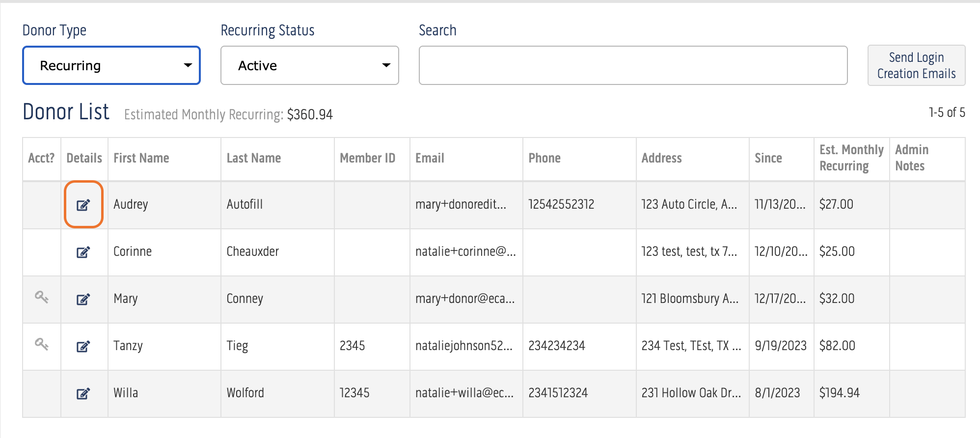The height and width of the screenshot is (438, 980).
Task: Open edit details for Mary Conney
Action: coord(83,299)
